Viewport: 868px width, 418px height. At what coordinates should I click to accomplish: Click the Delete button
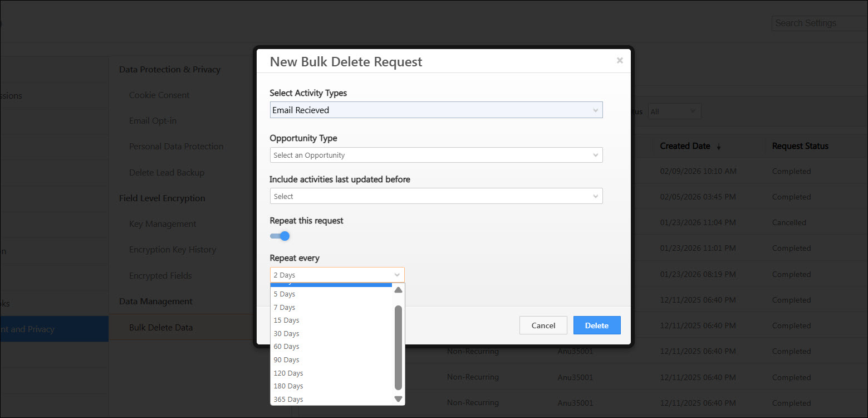click(x=596, y=325)
